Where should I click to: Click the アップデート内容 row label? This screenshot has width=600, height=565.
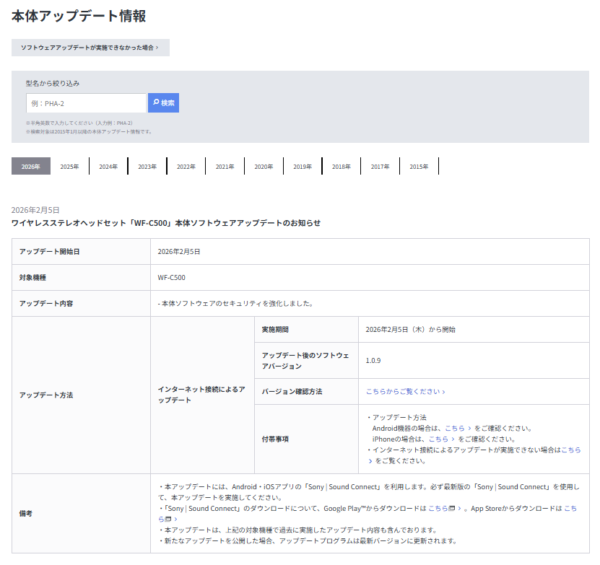pyautogui.click(x=46, y=303)
